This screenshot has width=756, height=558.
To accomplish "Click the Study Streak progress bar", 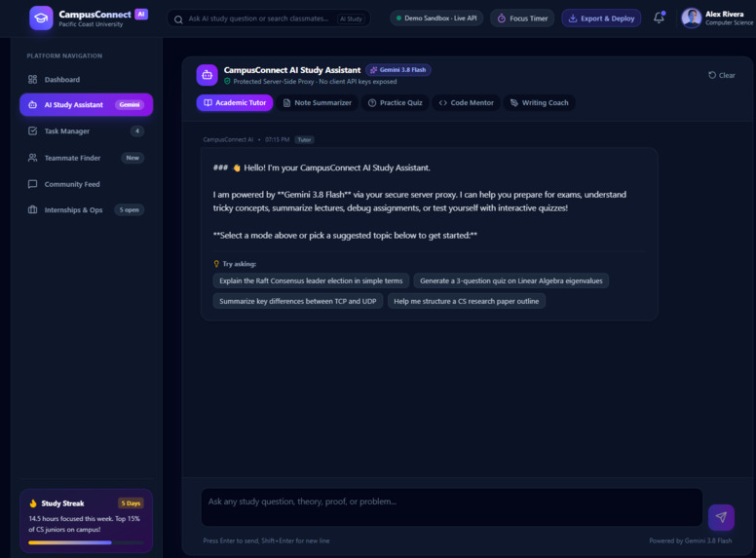I will click(86, 542).
